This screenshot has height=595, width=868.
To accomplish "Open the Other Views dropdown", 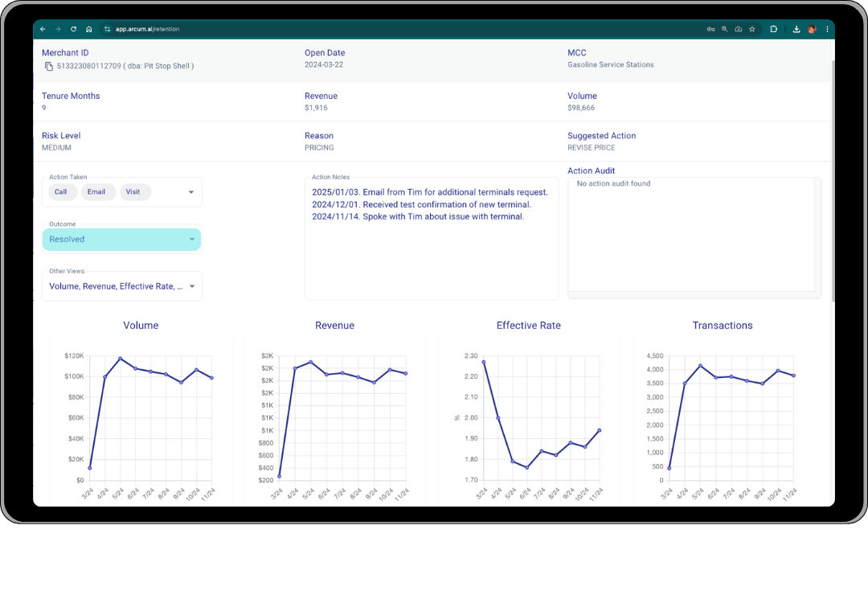I will [122, 286].
